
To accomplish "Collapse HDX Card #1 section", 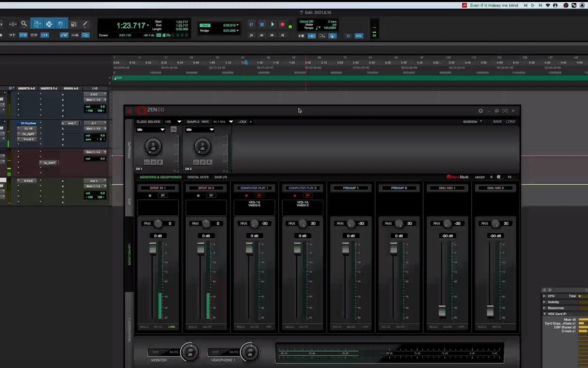I will coord(544,314).
